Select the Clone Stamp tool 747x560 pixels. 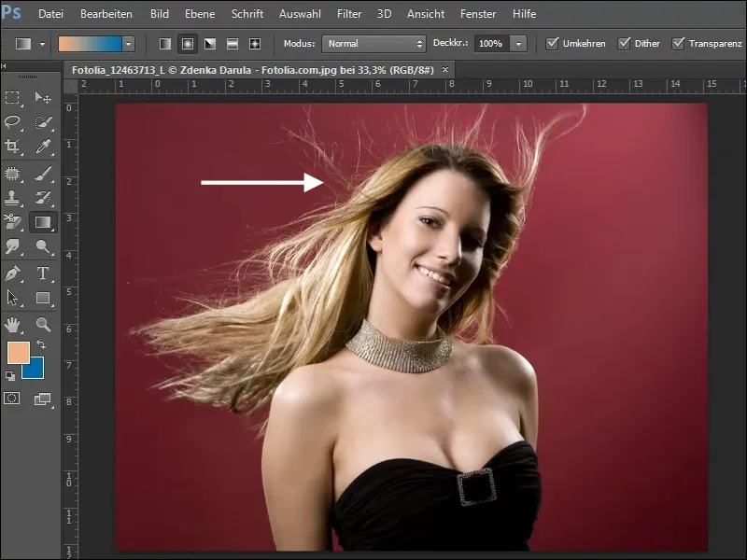(12, 198)
